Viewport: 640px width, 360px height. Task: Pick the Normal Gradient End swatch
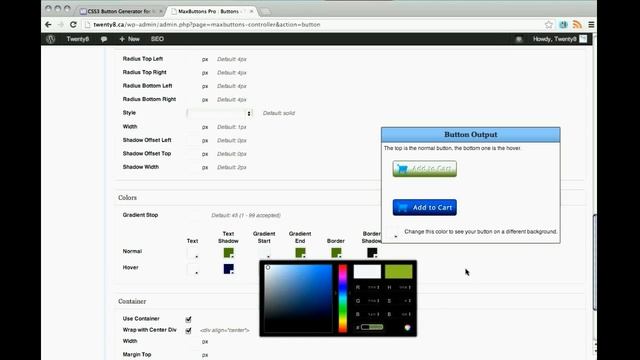click(x=300, y=253)
